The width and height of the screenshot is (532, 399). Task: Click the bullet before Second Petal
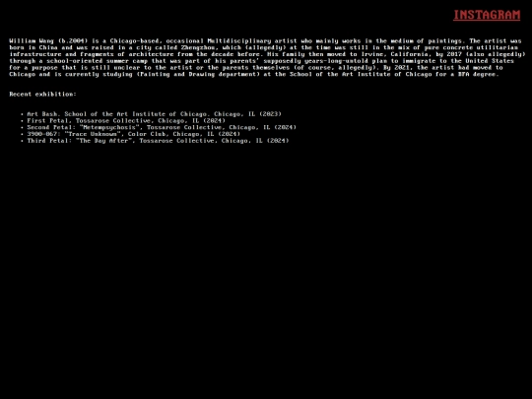[x=22, y=127]
